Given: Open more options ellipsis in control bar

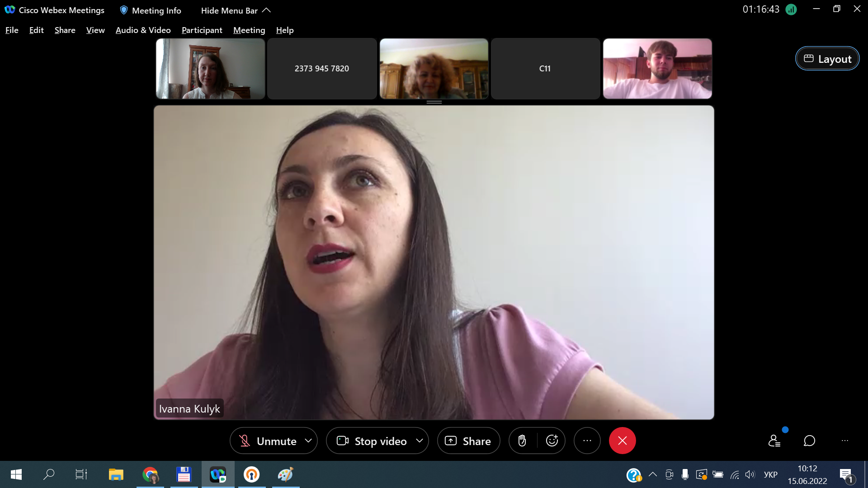Looking at the screenshot, I should pyautogui.click(x=587, y=441).
